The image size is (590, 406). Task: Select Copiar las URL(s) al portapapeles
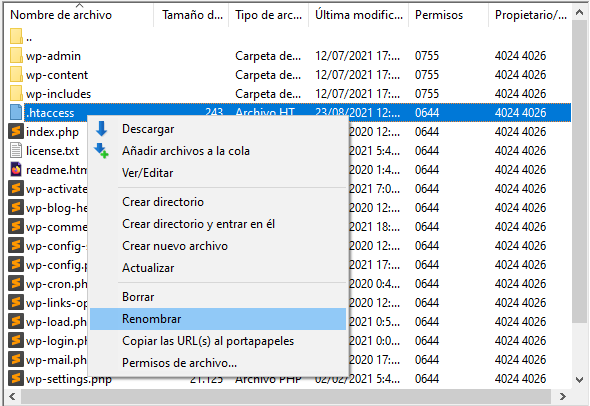(x=218, y=341)
